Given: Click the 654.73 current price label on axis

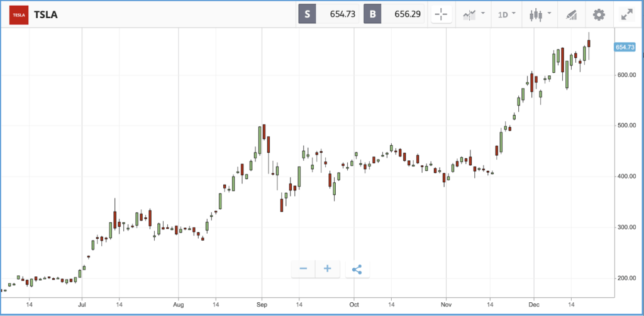Looking at the screenshot, I should [x=625, y=47].
